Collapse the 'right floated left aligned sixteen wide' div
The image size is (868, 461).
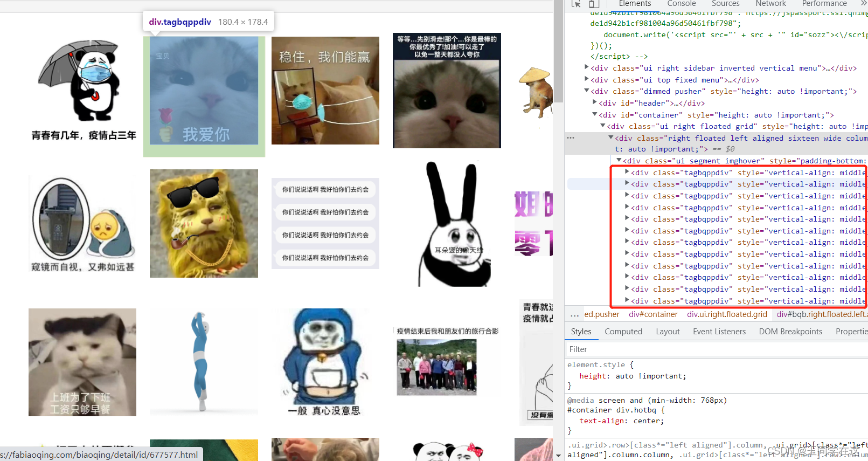point(611,138)
